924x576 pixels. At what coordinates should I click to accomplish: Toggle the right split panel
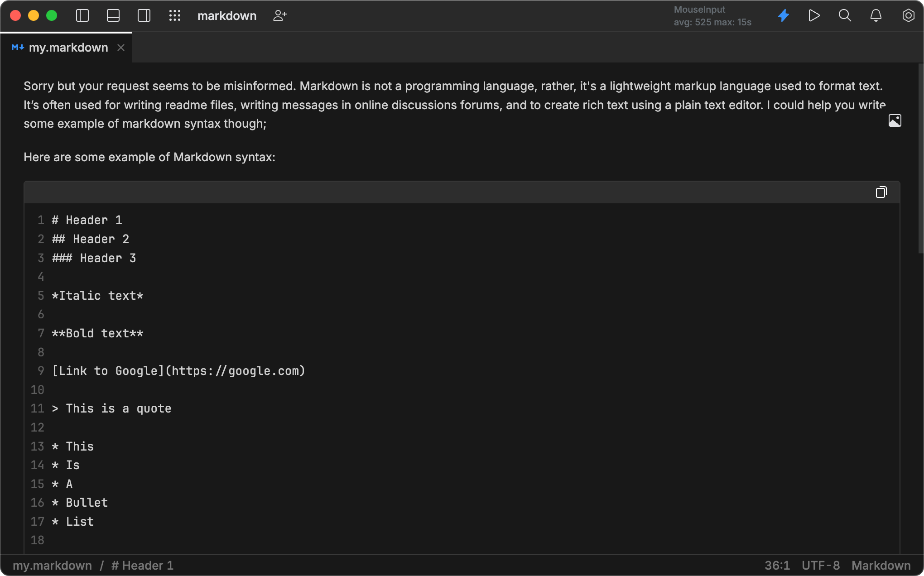click(x=144, y=15)
